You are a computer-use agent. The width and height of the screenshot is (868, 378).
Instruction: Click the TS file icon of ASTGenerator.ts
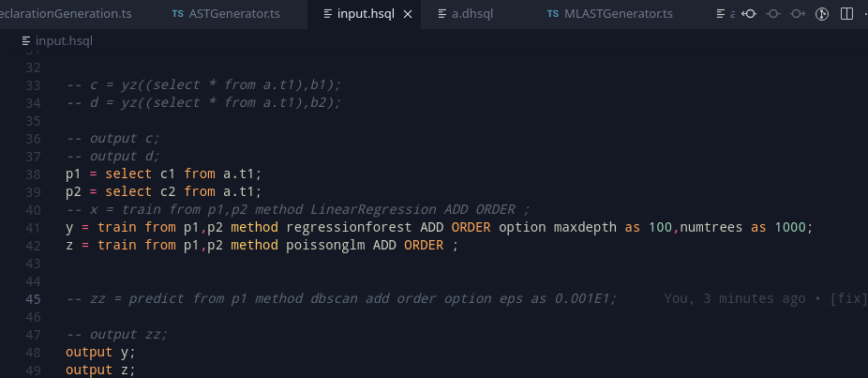click(178, 14)
